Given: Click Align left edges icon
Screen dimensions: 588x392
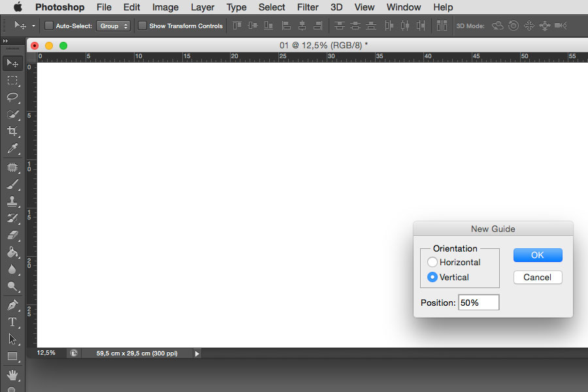Looking at the screenshot, I should click(287, 25).
